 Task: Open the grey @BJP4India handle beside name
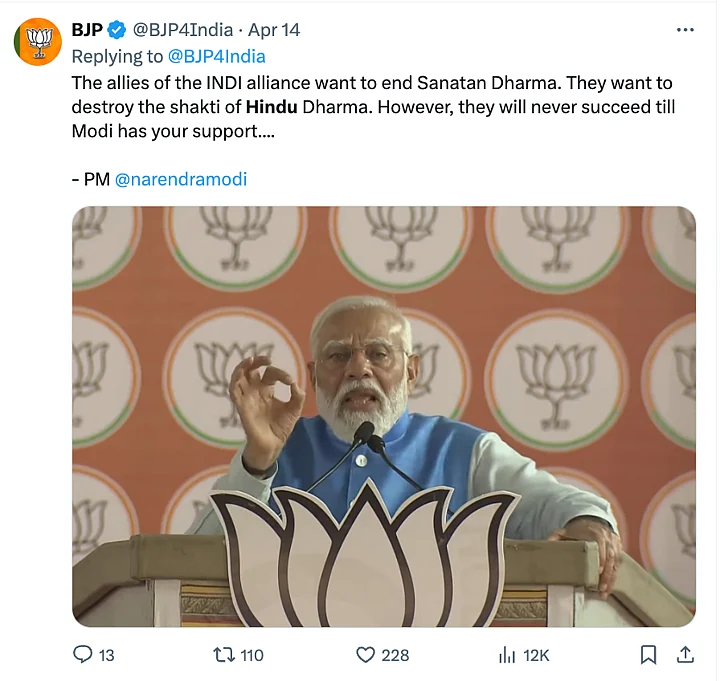[184, 30]
